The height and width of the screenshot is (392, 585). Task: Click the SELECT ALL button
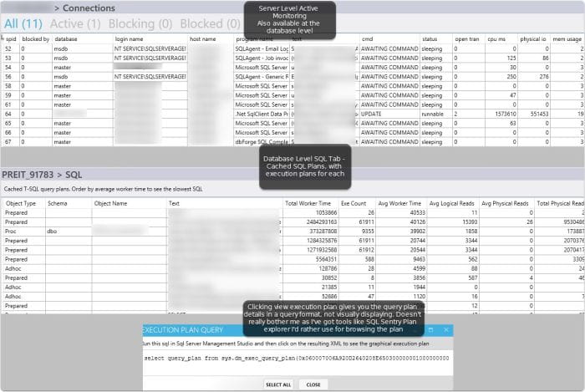(x=278, y=384)
